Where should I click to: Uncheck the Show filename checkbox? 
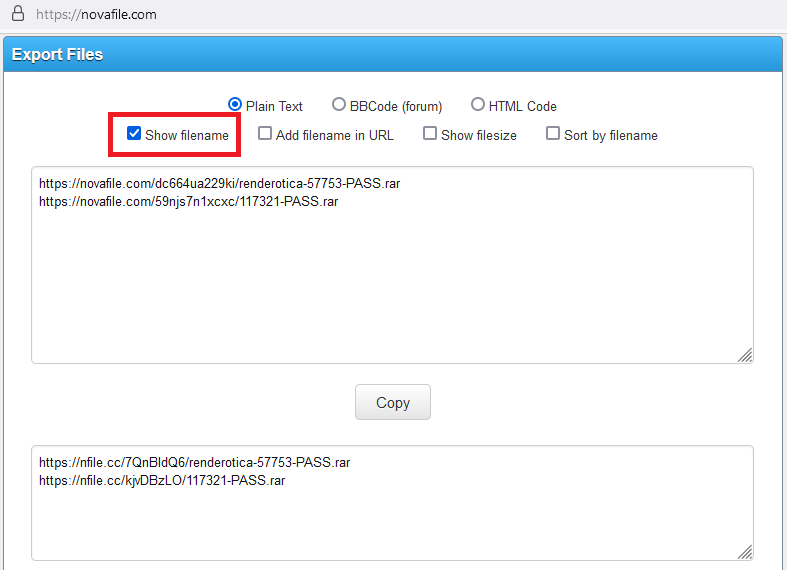pos(134,134)
